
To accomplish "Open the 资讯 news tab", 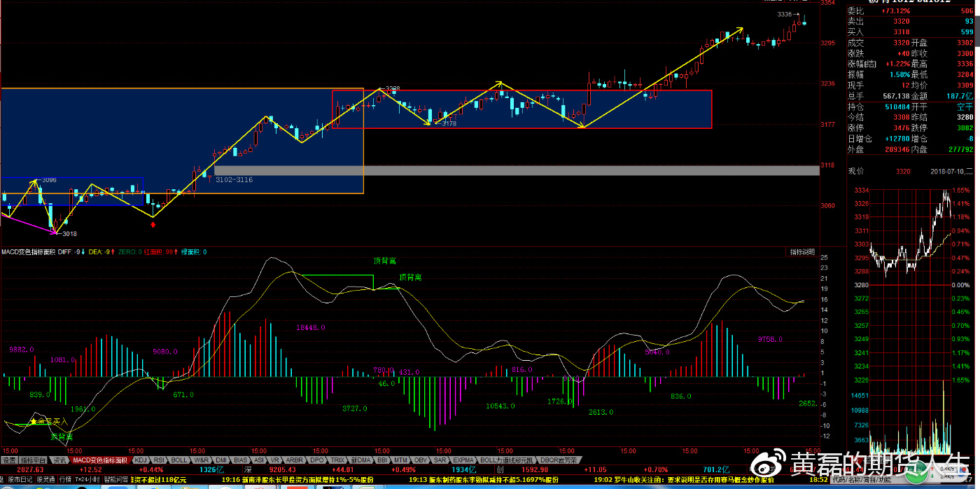I will [x=61, y=460].
